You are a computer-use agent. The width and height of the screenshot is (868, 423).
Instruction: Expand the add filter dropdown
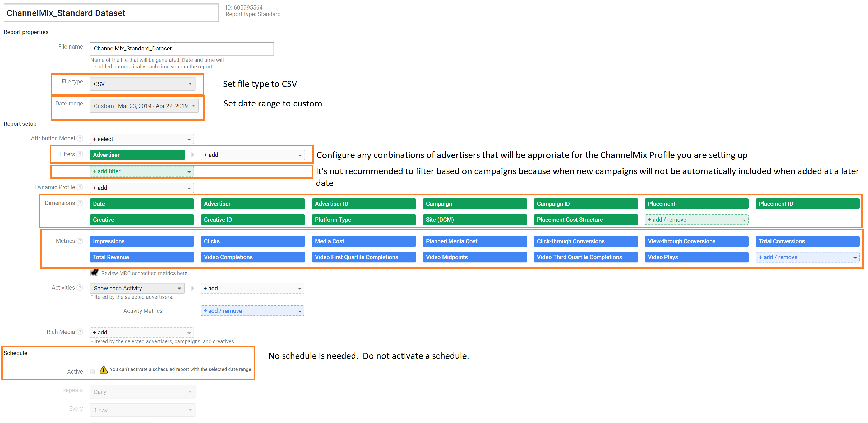pyautogui.click(x=142, y=171)
